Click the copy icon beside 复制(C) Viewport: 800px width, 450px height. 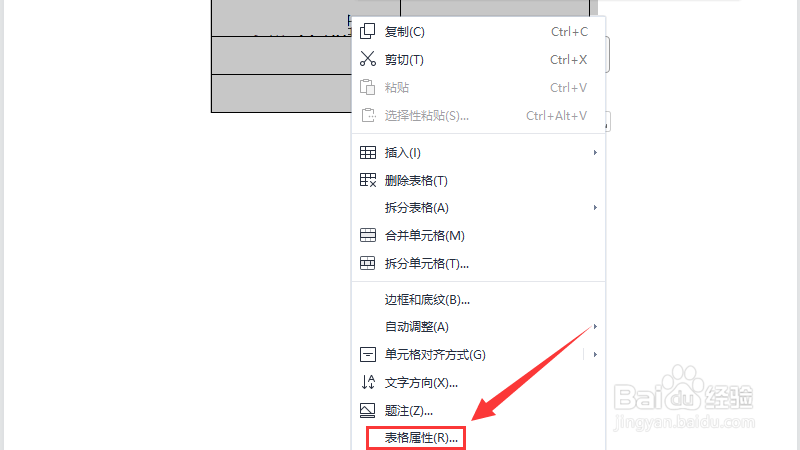pos(367,32)
